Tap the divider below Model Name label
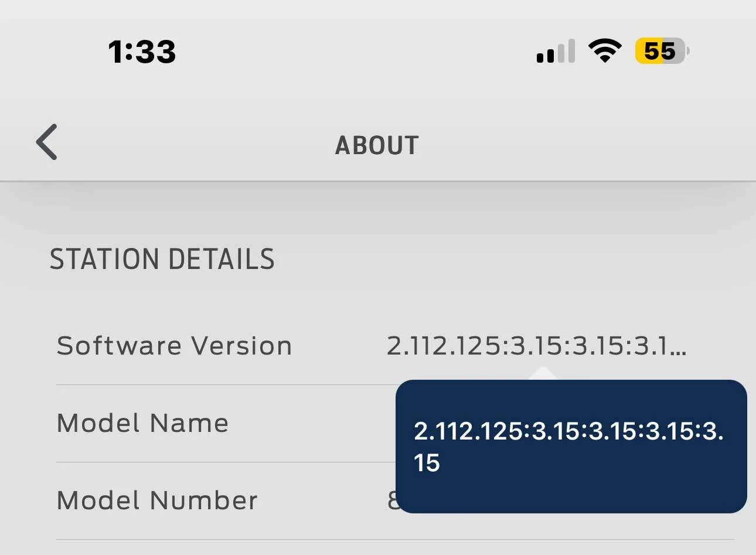 223,462
